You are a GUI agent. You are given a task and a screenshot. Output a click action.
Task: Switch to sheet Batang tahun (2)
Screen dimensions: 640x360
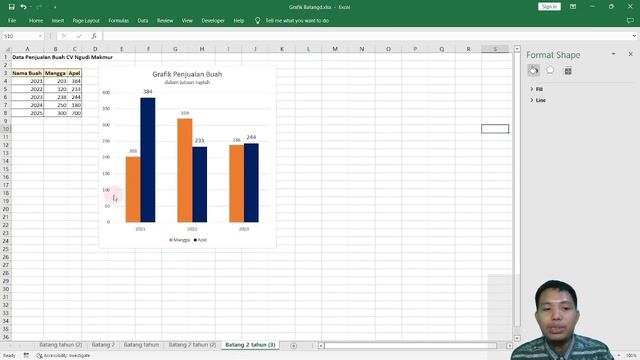(60, 345)
